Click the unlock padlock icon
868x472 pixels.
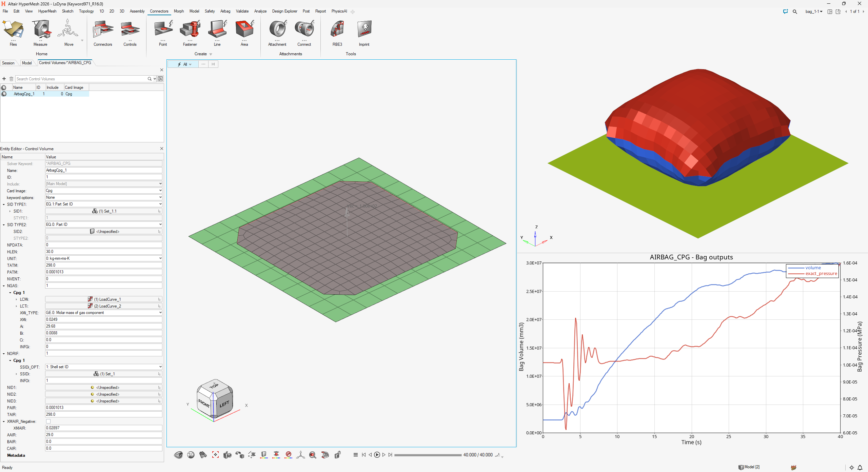pyautogui.click(x=337, y=455)
